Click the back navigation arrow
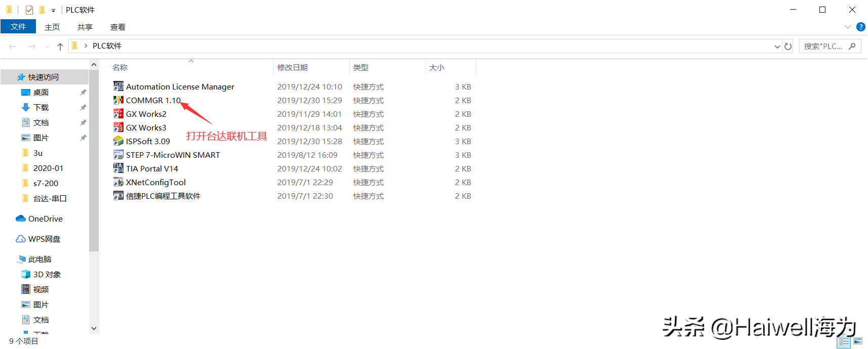Viewport: 868px width, 349px height. [x=13, y=46]
